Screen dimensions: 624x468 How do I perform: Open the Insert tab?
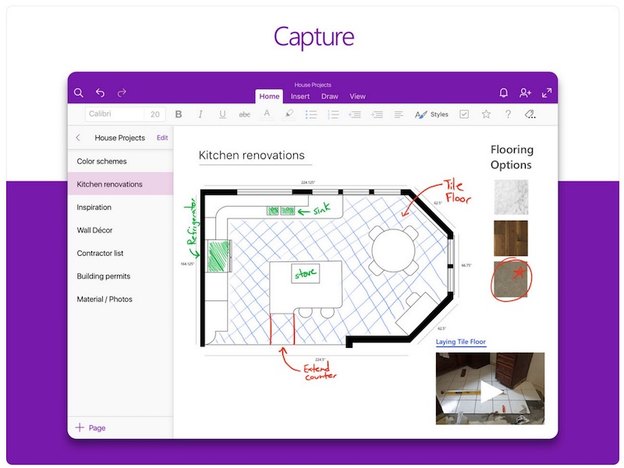pos(300,96)
